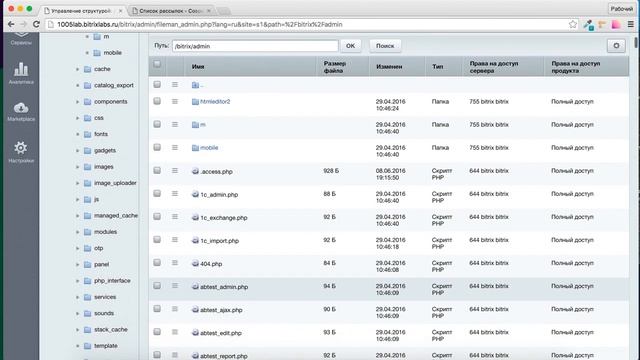The height and width of the screenshot is (360, 640).
Task: Open actions menu for the mobile folder row
Action: click(175, 147)
